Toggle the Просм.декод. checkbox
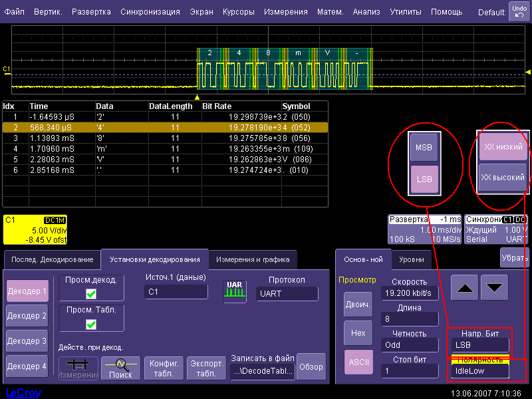 pyautogui.click(x=91, y=294)
